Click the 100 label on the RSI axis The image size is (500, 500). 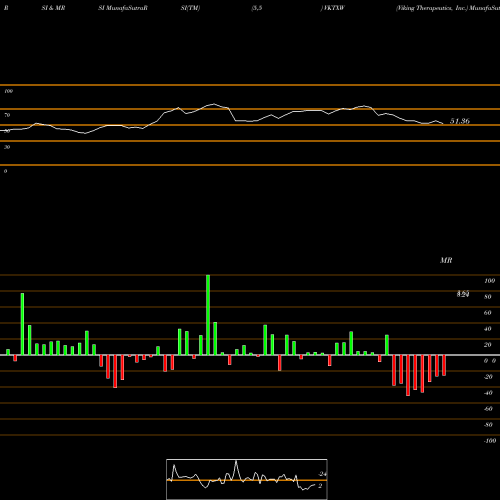point(8,91)
